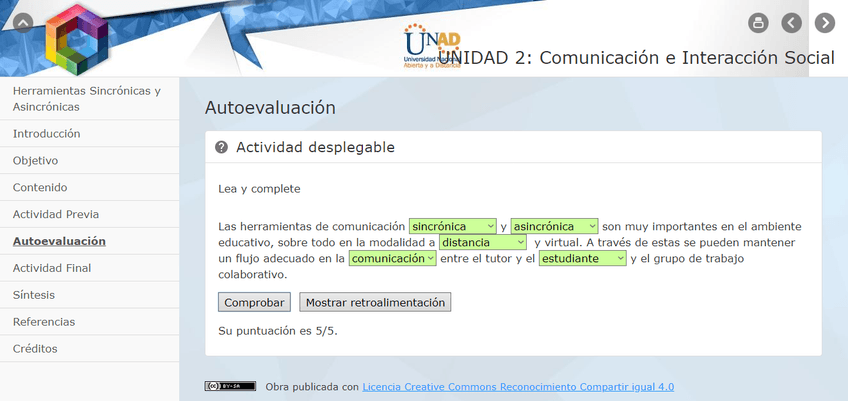Open the Referencias section
The height and width of the screenshot is (401, 848).
coord(89,321)
